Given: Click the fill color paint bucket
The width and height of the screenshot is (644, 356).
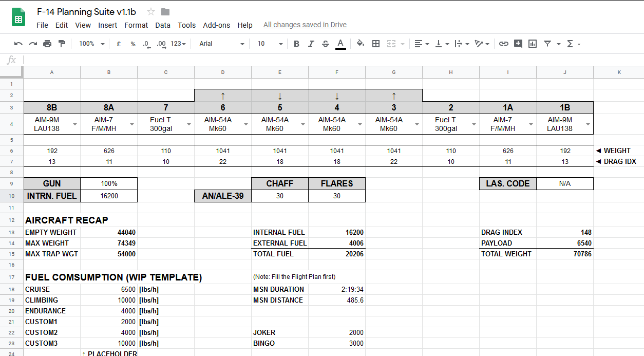Looking at the screenshot, I should point(361,44).
